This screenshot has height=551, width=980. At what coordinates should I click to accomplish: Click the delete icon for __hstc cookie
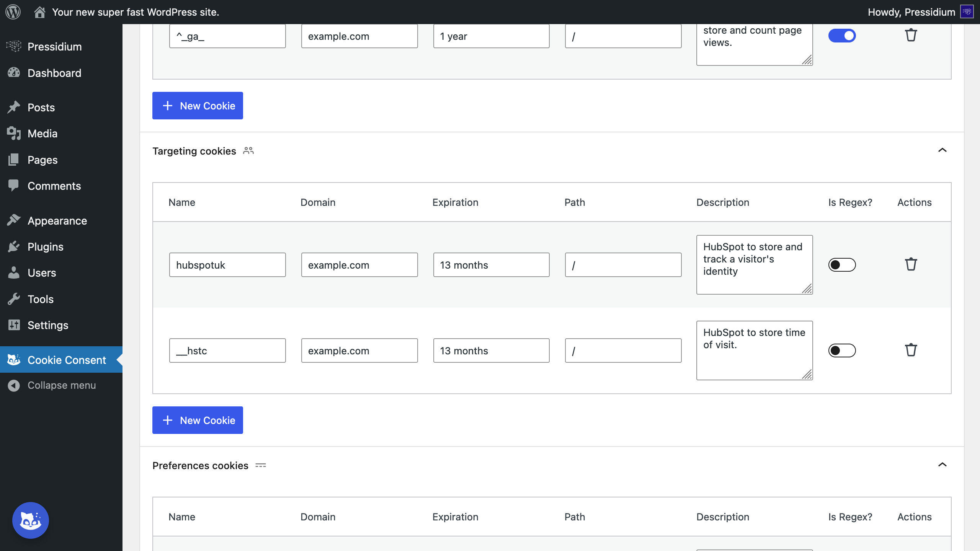(x=910, y=350)
